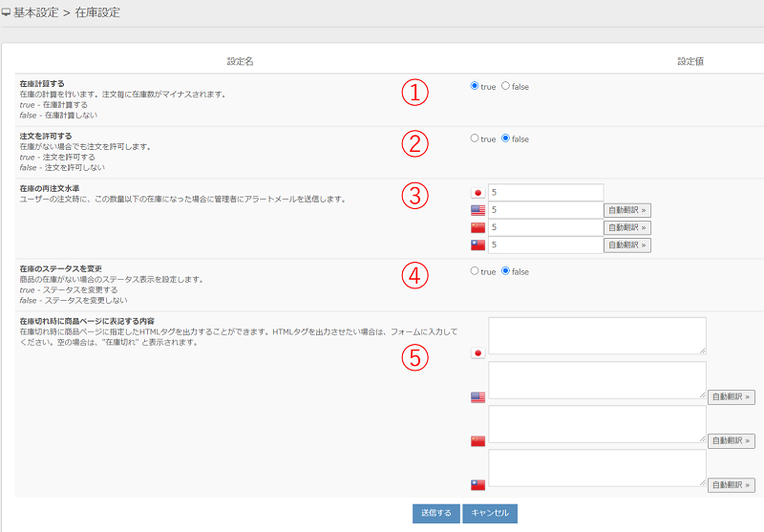Viewport: 764px width, 532px height.
Task: Click the Japan flag in 在庫の再注文水準 row
Action: pyautogui.click(x=477, y=193)
